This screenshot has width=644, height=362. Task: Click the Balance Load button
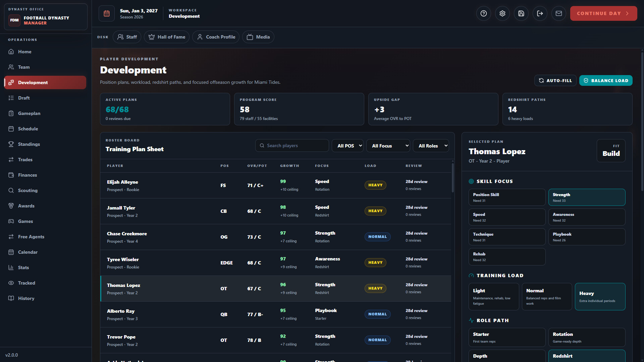point(606,80)
